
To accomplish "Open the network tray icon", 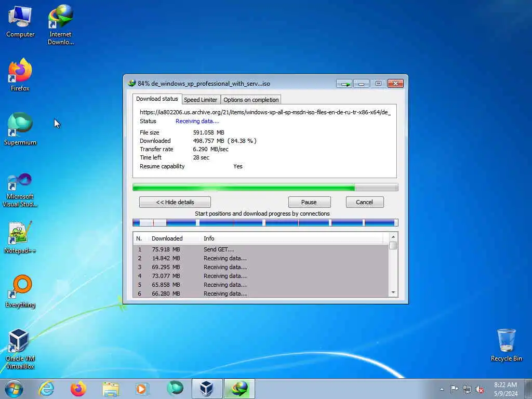I will (467, 390).
